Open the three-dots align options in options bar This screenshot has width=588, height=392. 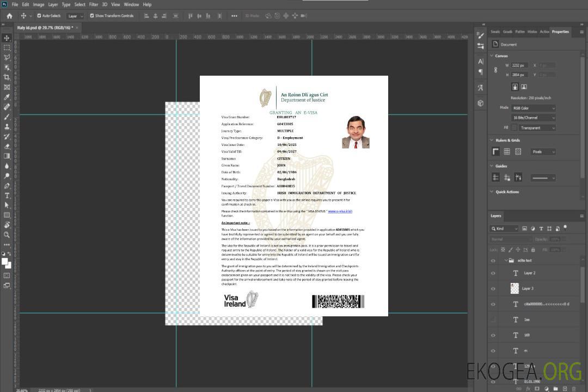tap(234, 16)
